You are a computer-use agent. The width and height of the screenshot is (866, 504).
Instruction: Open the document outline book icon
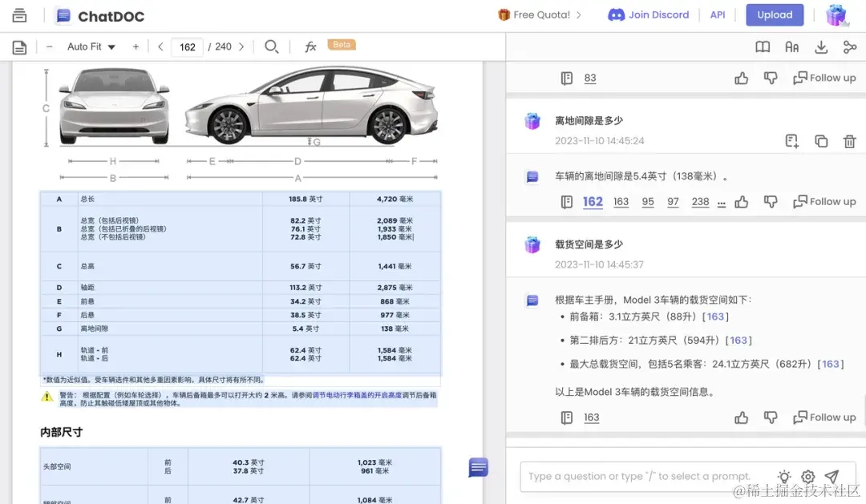pos(763,47)
